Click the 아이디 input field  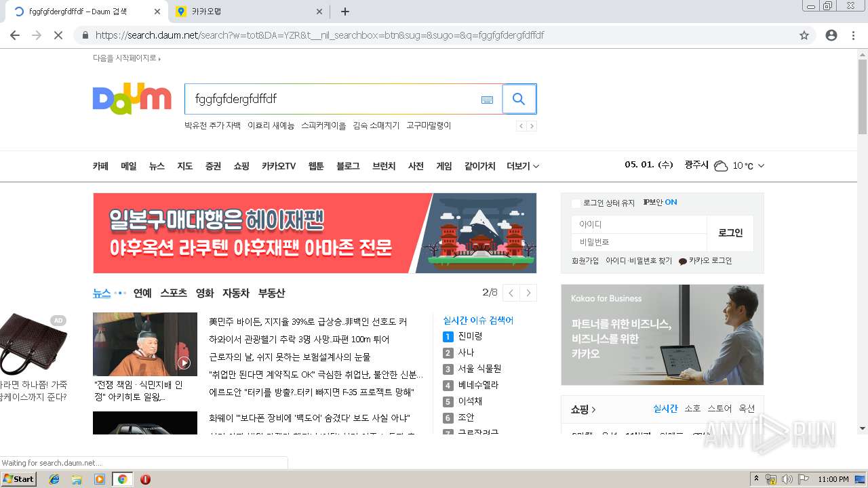639,224
